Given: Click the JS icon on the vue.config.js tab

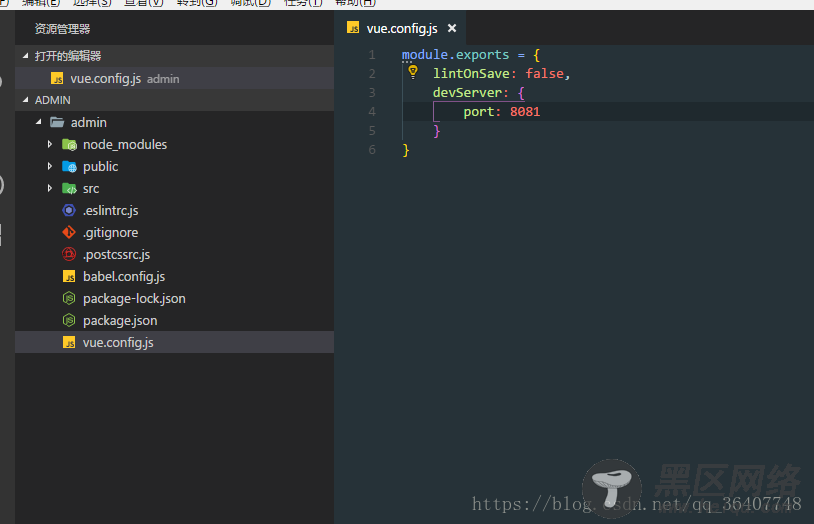Looking at the screenshot, I should [x=353, y=28].
